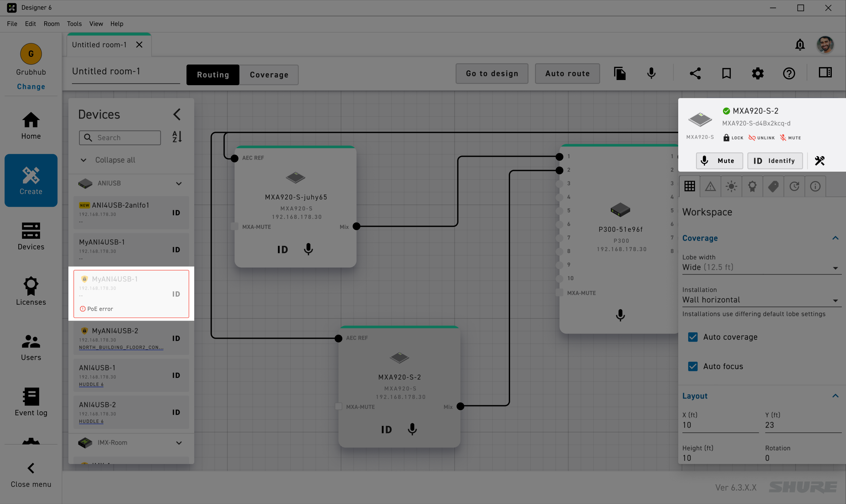846x504 pixels.
Task: Switch to Coverage view
Action: tap(269, 75)
